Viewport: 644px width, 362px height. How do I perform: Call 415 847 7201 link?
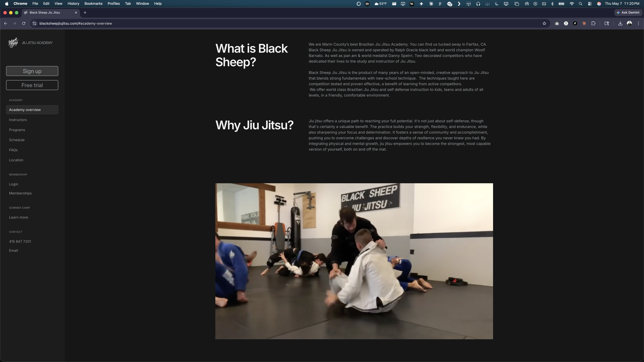[x=20, y=241]
